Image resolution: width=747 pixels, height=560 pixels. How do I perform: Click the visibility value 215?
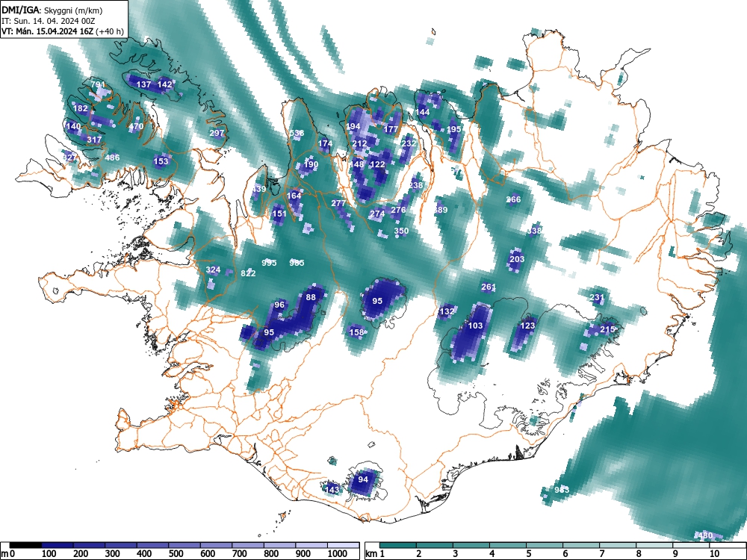click(607, 329)
